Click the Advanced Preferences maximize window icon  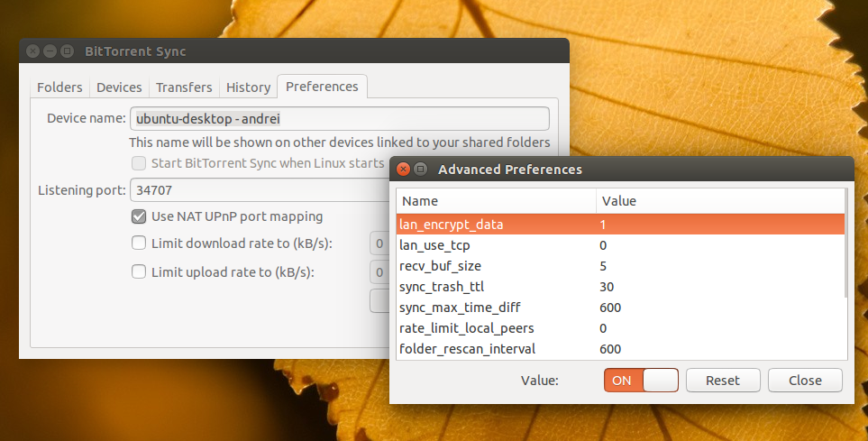[x=421, y=170]
